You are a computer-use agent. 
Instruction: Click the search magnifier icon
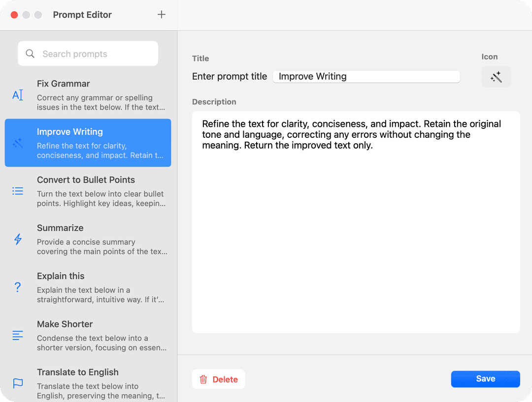30,54
